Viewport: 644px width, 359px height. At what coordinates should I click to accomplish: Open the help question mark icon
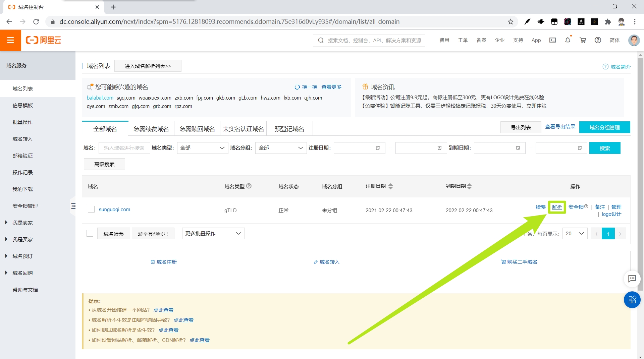point(598,40)
